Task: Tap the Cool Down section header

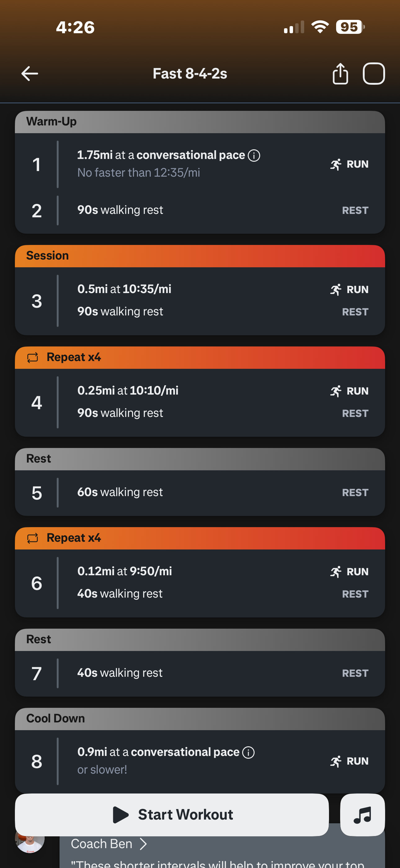Action: click(200, 719)
